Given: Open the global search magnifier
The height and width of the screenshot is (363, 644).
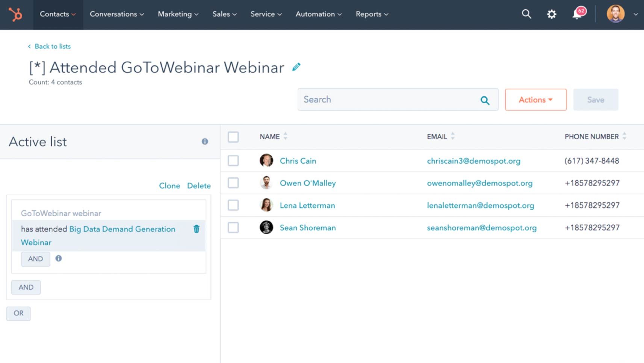Looking at the screenshot, I should click(x=526, y=14).
